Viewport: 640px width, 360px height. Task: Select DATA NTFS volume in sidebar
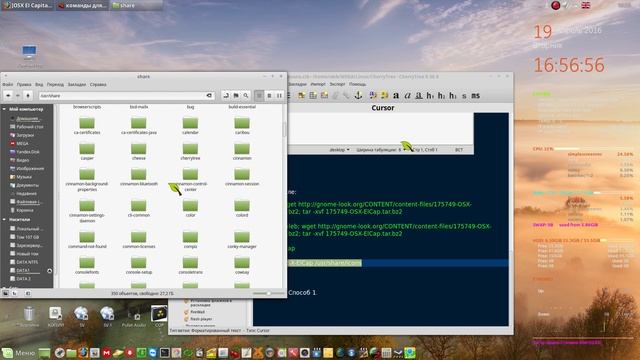pos(24,262)
